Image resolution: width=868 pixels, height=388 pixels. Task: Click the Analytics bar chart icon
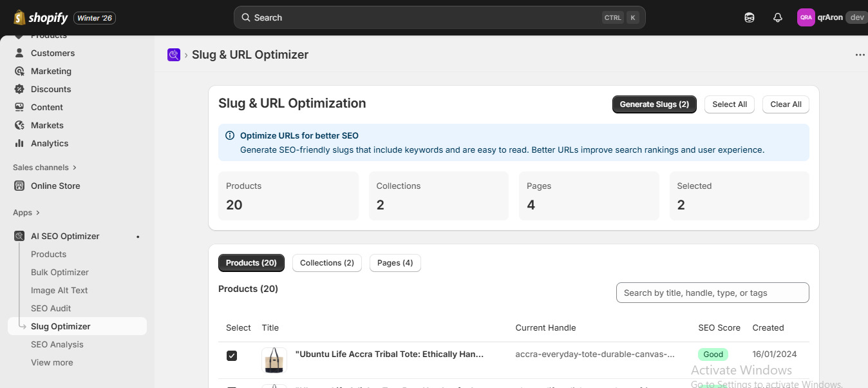(19, 143)
